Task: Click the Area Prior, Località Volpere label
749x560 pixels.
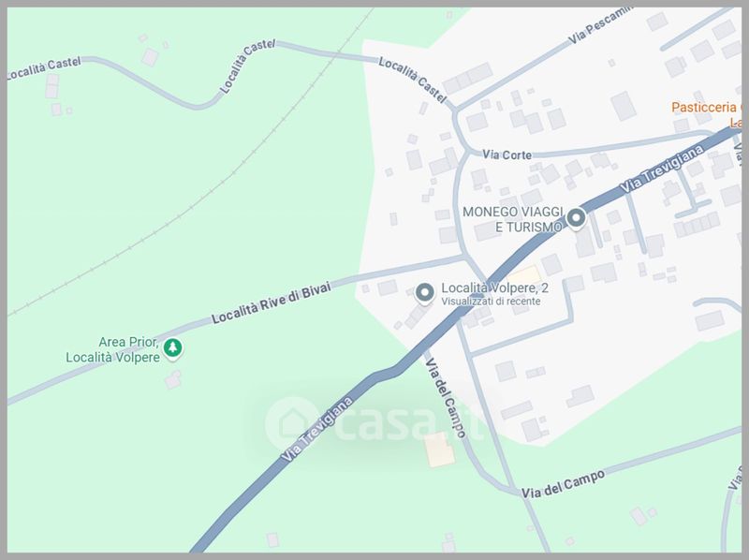Action: coord(112,349)
